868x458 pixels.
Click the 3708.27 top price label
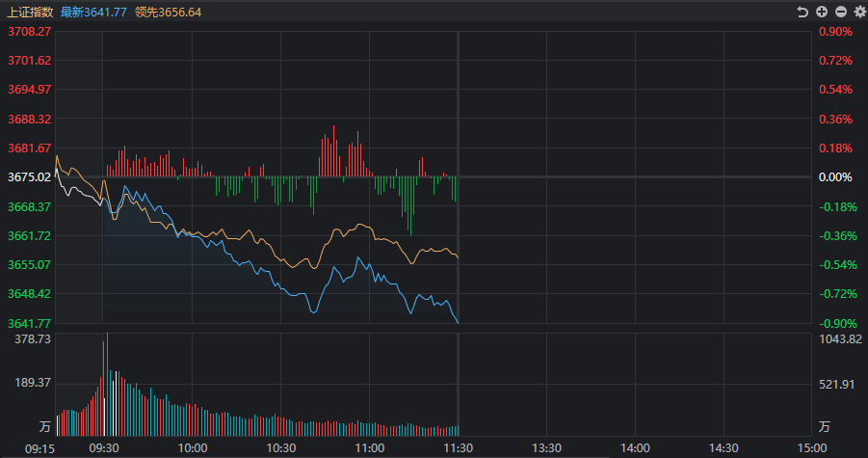(29, 32)
